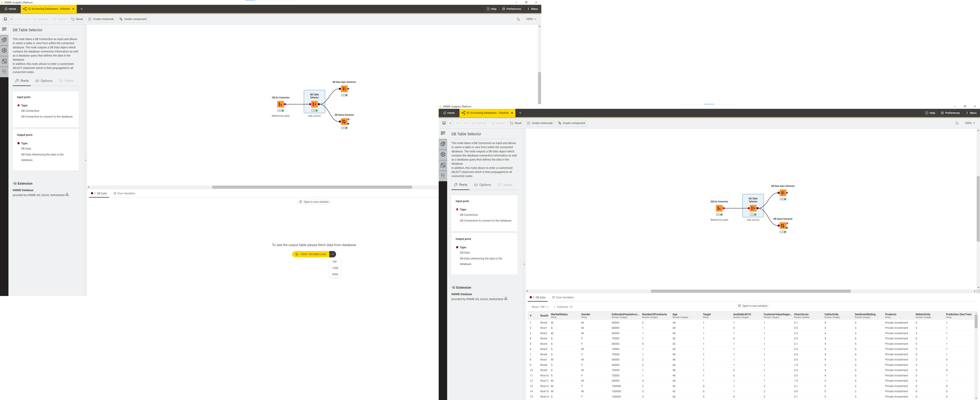This screenshot has width=980, height=400.
Task: Open the Rows: 100 dropdown in the right window table
Action: tap(540, 307)
